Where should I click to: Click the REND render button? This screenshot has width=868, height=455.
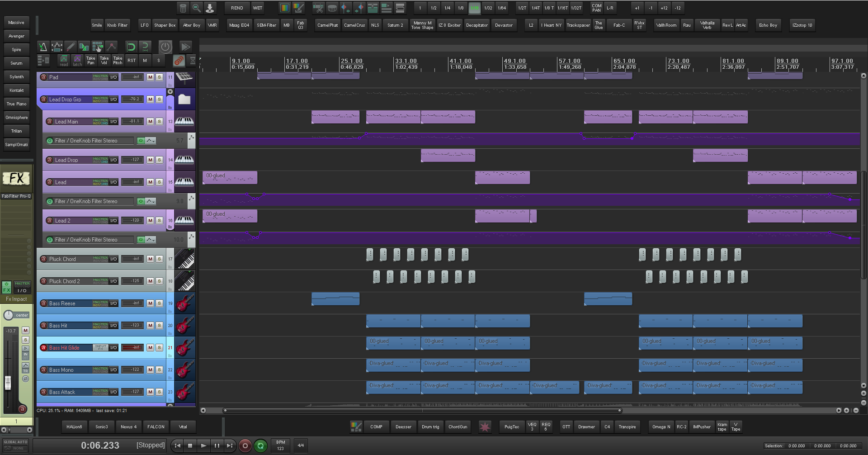coord(237,8)
